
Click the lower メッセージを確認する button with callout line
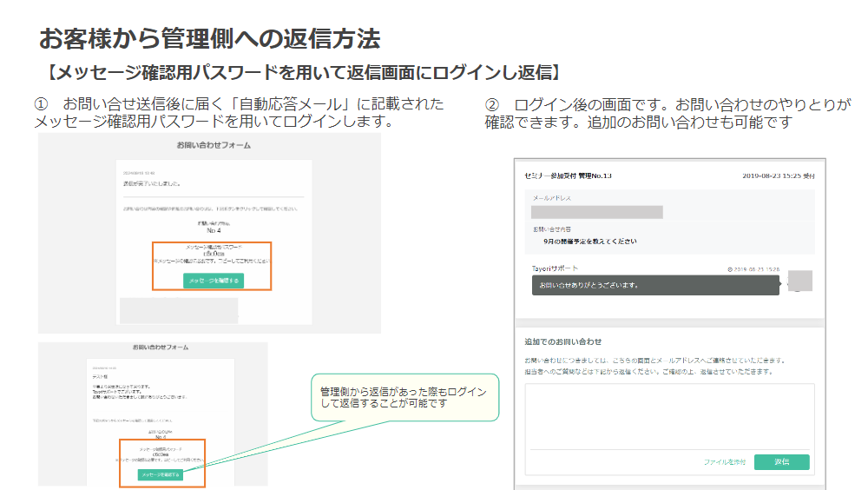tap(161, 475)
